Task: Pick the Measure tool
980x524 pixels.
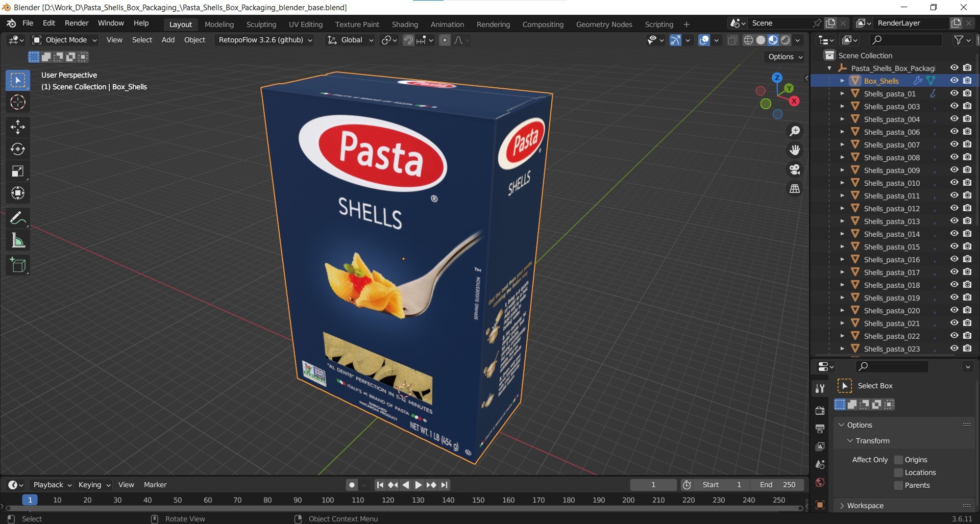Action: [x=18, y=241]
